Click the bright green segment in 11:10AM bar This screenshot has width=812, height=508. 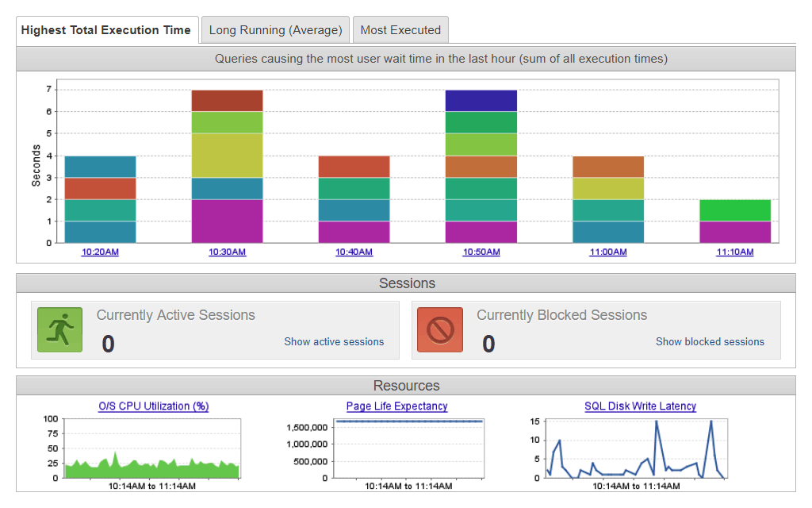tap(735, 210)
